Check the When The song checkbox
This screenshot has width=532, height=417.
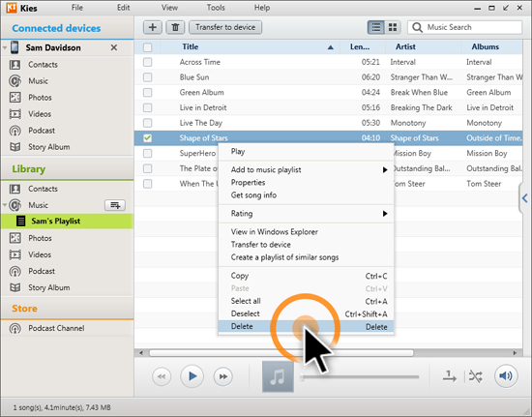[x=148, y=184]
